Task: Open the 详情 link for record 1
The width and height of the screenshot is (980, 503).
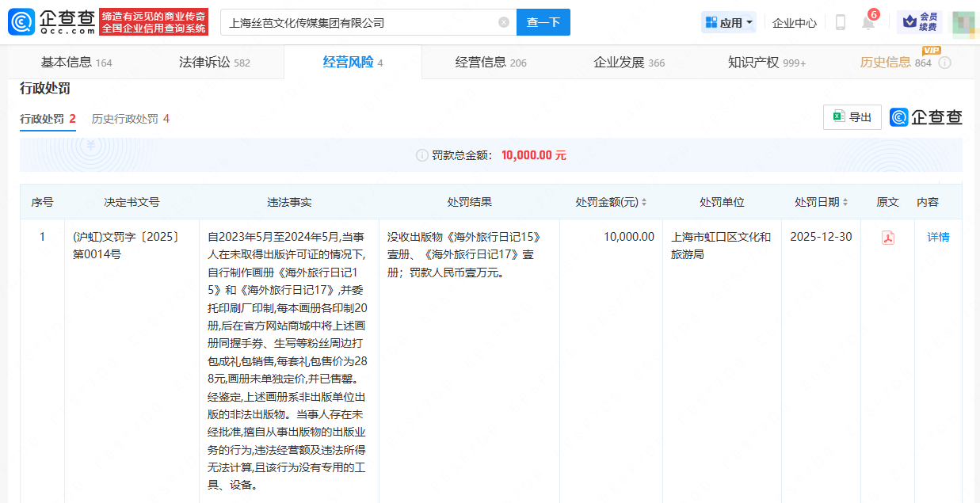Action: [x=938, y=237]
